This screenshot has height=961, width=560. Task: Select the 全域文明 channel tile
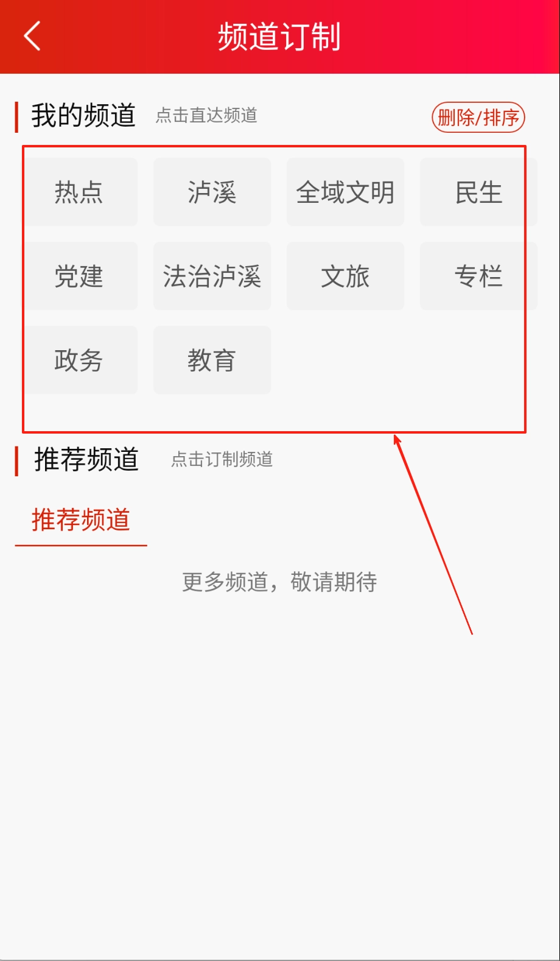[x=345, y=192]
